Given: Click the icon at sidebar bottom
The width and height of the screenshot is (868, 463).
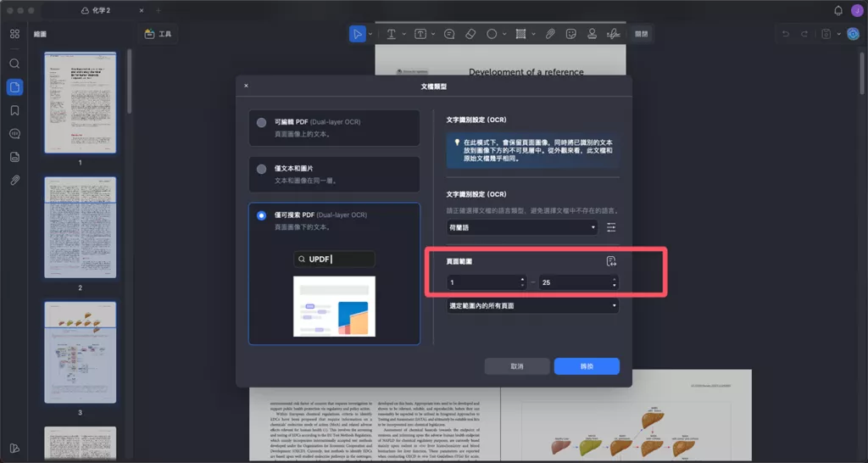Looking at the screenshot, I should [15, 448].
